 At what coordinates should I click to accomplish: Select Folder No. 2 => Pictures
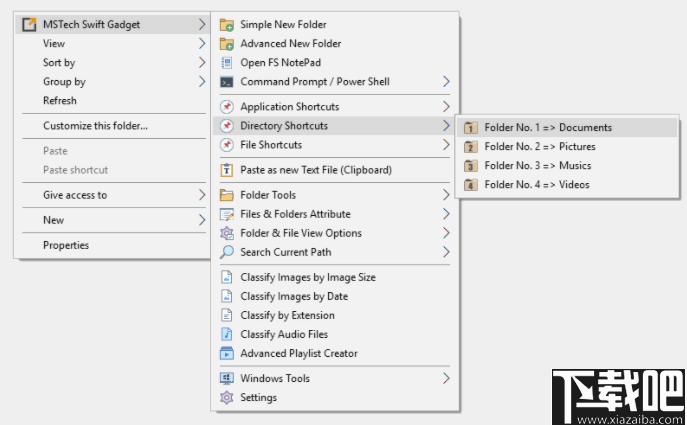pyautogui.click(x=539, y=147)
